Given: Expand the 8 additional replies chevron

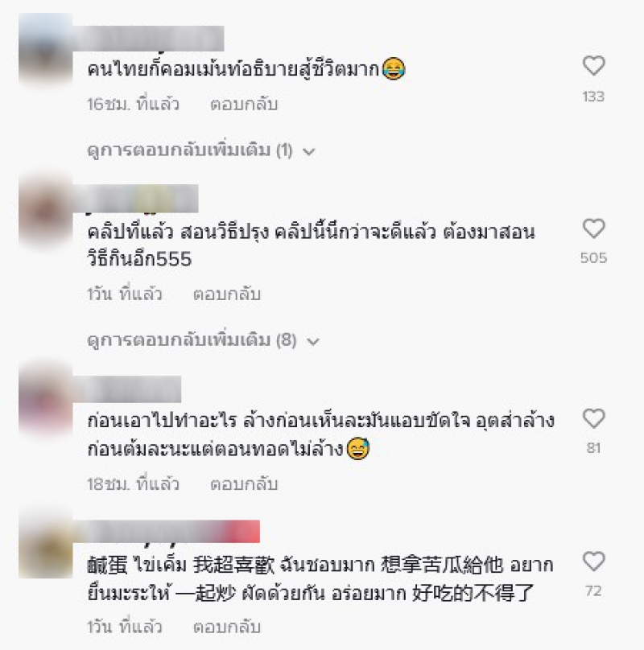Looking at the screenshot, I should coord(312,342).
